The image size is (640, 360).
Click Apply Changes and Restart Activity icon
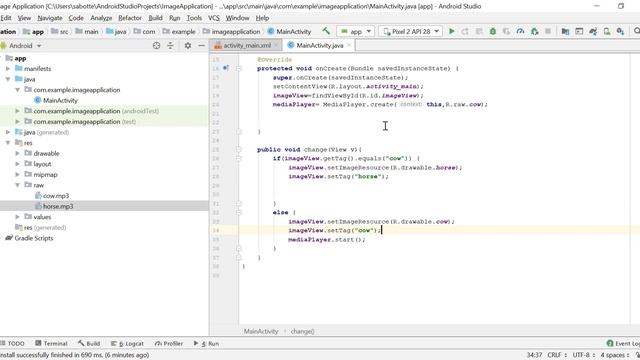tap(465, 31)
